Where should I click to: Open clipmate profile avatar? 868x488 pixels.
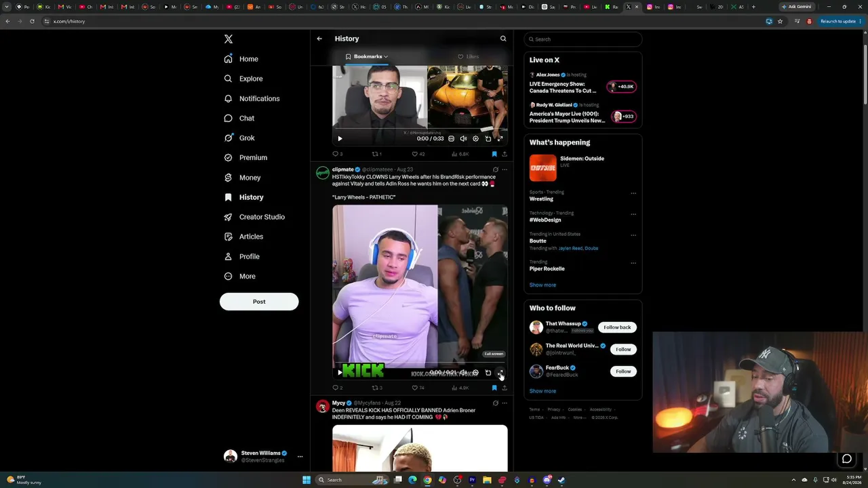coord(323,173)
